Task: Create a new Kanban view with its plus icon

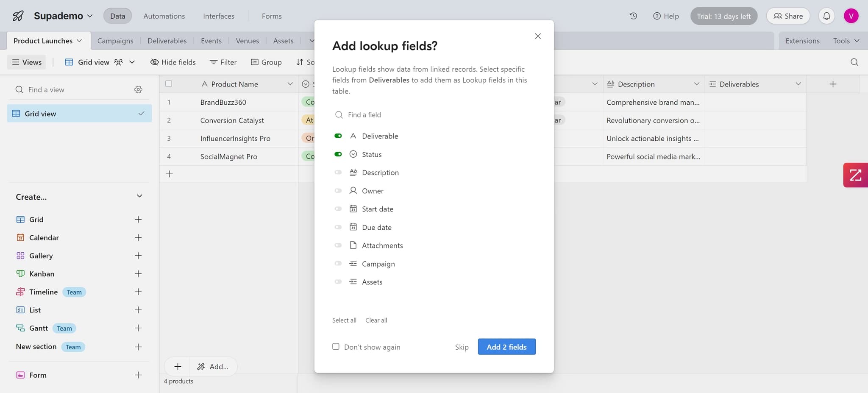Action: 138,273
